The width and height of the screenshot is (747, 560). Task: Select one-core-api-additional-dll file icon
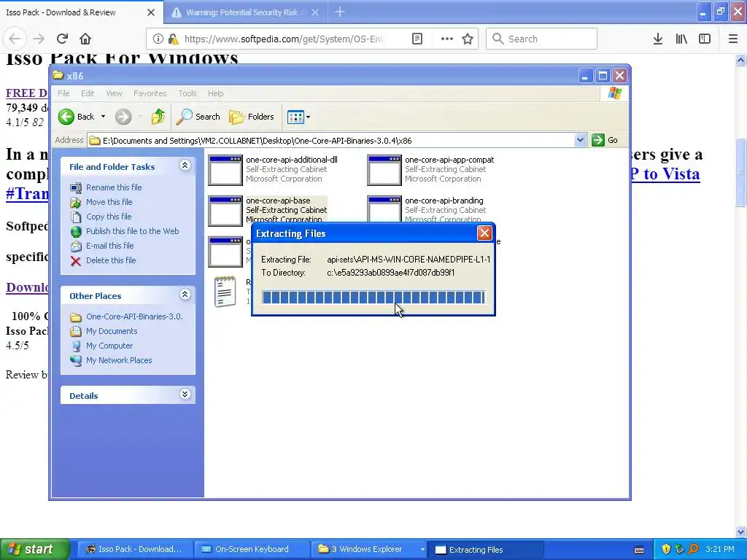click(x=225, y=170)
